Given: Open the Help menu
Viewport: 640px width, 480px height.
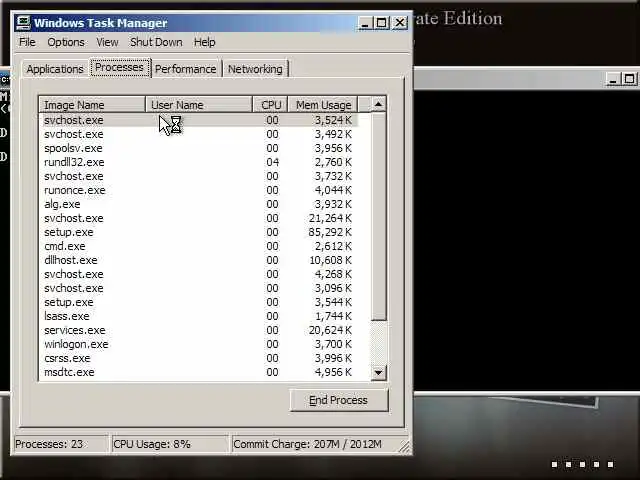Looking at the screenshot, I should point(204,42).
